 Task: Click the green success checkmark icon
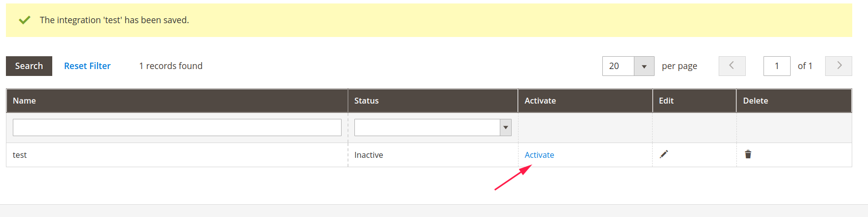click(x=24, y=20)
